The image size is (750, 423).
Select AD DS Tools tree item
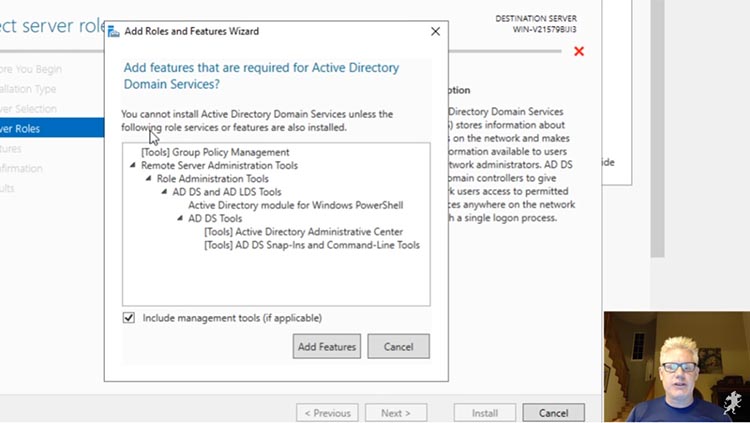pos(215,218)
